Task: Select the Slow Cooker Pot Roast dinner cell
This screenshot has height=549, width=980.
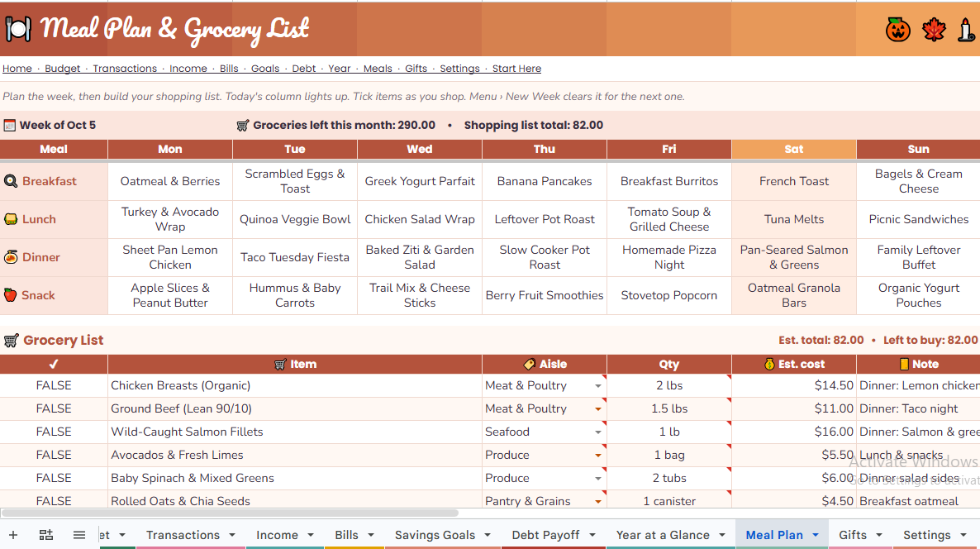Action: (545, 258)
